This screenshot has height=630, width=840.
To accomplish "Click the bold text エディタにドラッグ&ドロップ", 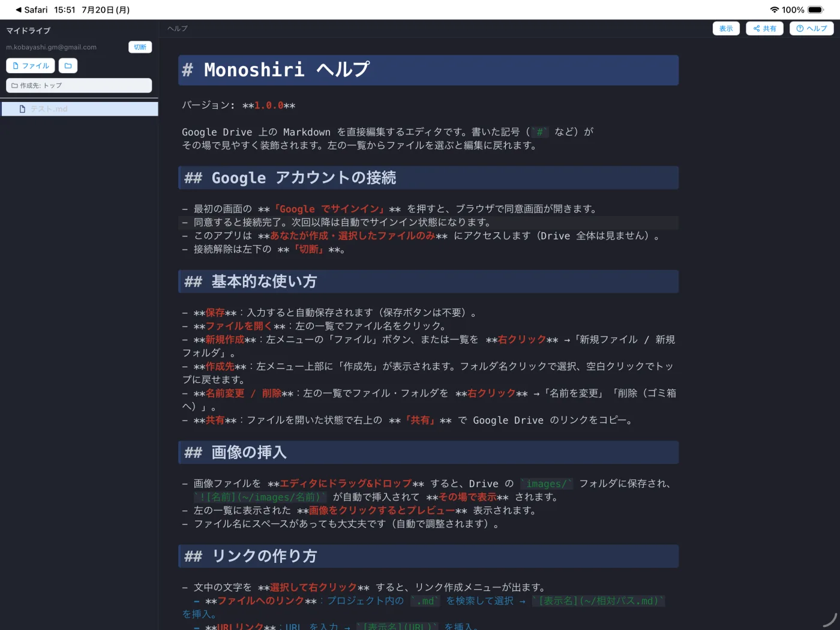I will 346,484.
